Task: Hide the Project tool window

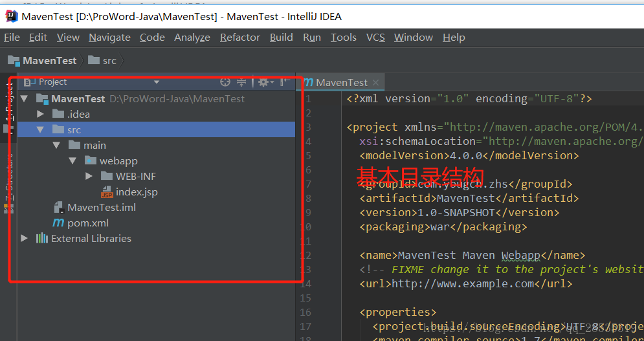Action: [285, 82]
